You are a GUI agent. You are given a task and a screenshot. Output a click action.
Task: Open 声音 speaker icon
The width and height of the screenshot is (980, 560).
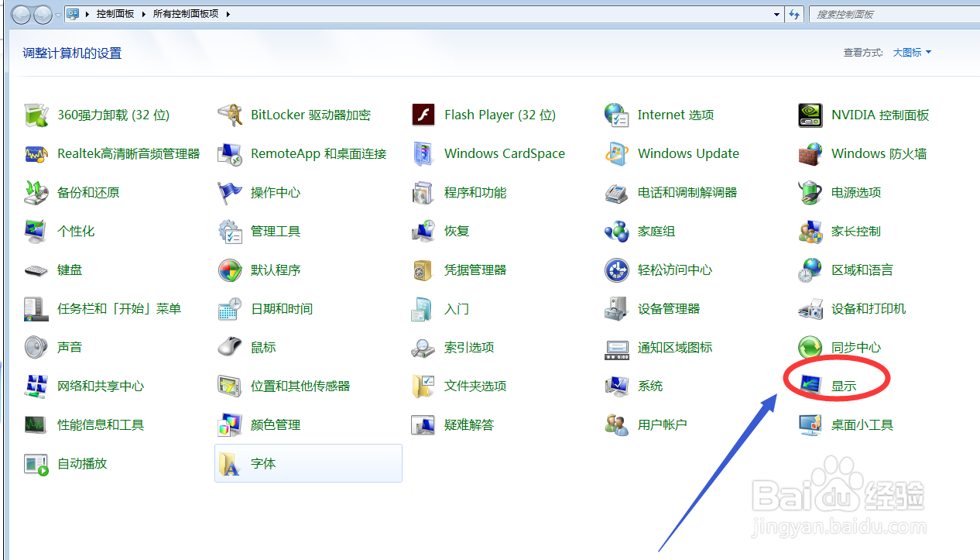click(x=36, y=348)
